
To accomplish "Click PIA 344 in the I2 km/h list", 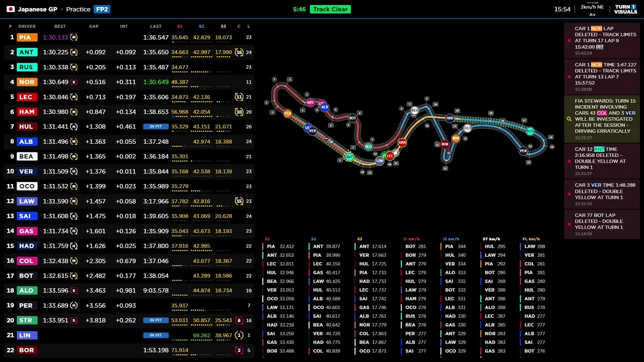I will coord(455,247).
